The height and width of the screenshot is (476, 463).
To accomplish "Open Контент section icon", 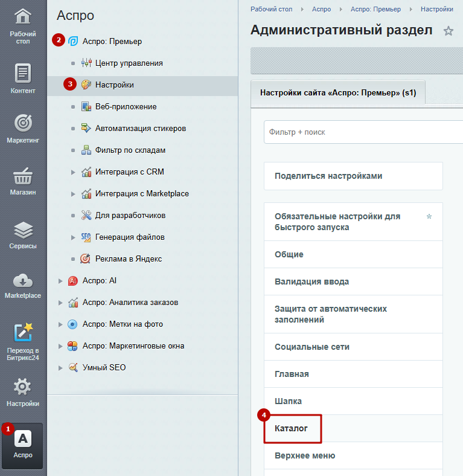I will pyautogui.click(x=23, y=73).
